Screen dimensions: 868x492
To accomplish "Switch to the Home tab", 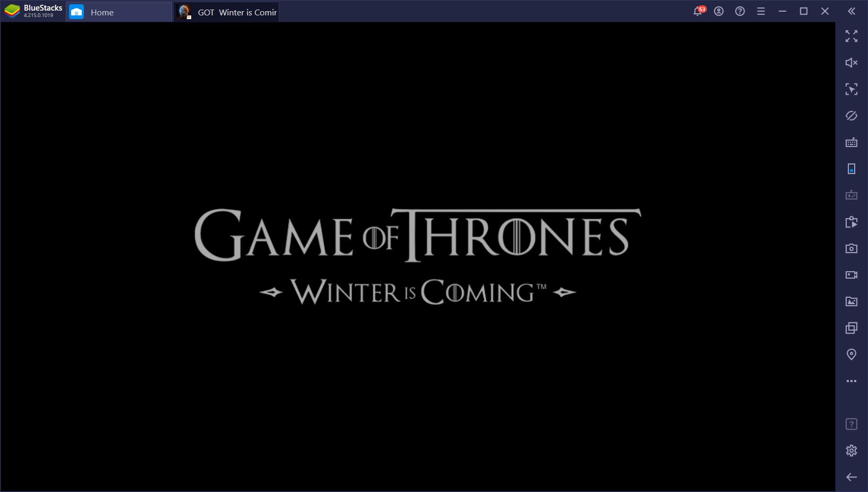I will coord(119,12).
